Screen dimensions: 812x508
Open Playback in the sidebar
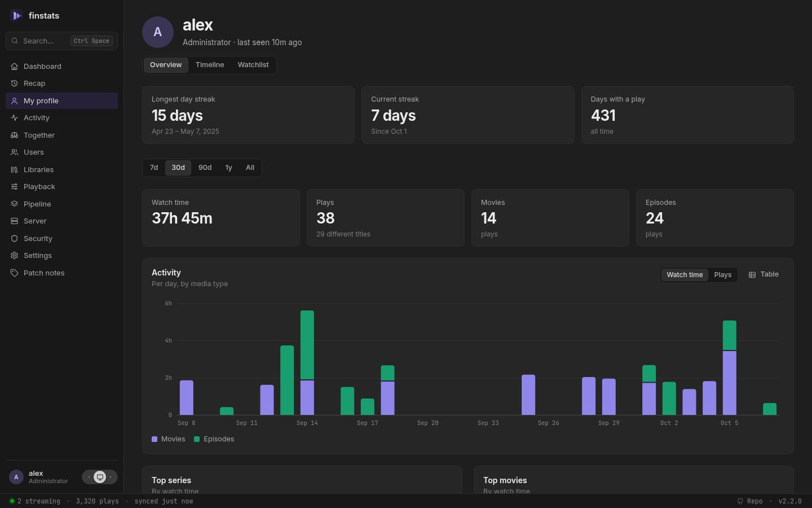click(x=61, y=187)
